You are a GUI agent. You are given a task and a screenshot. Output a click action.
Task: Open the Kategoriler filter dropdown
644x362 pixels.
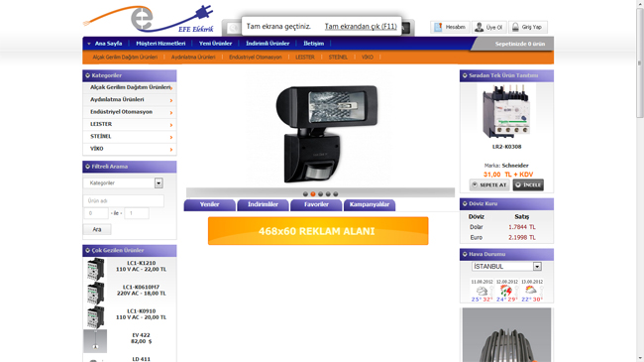pos(159,183)
